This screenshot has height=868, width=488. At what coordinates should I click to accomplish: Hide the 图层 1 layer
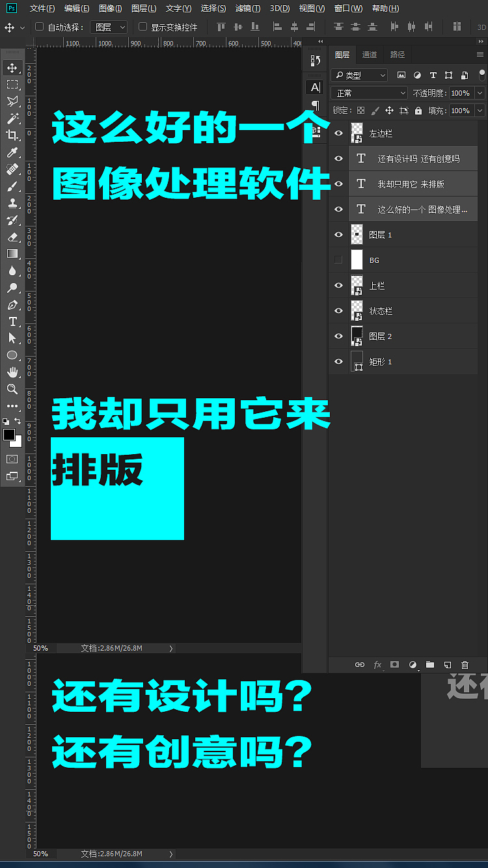[x=338, y=235]
